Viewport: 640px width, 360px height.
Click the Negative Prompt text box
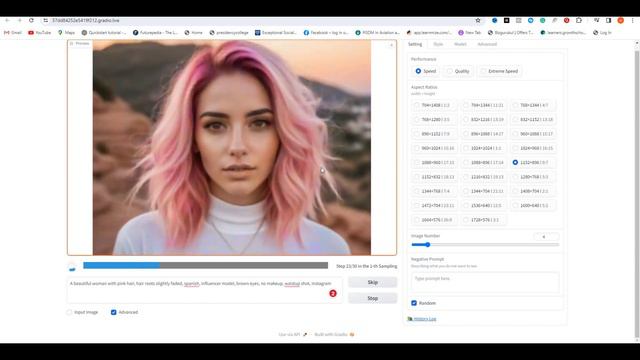coord(485,282)
